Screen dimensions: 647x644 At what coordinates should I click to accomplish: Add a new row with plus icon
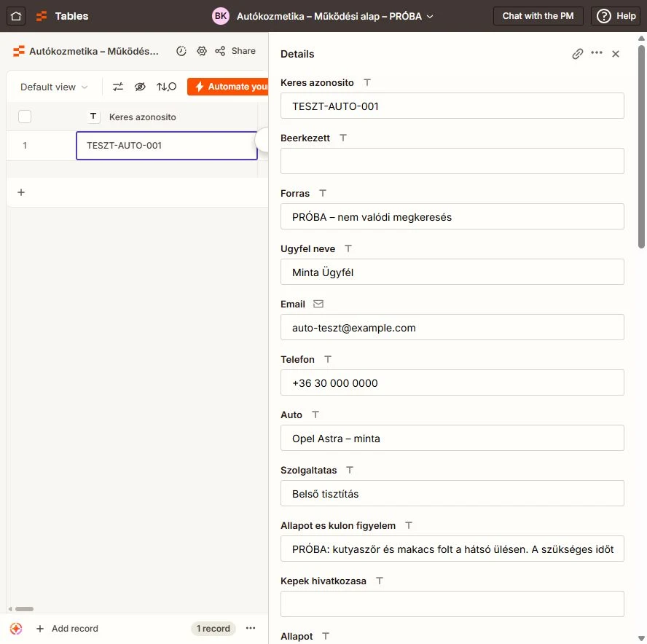click(21, 192)
